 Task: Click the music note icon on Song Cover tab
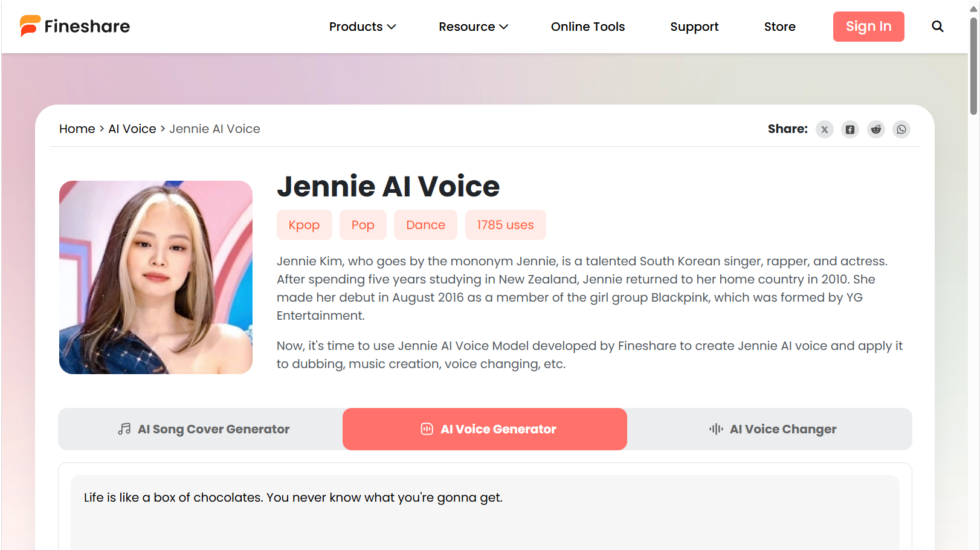pyautogui.click(x=124, y=429)
